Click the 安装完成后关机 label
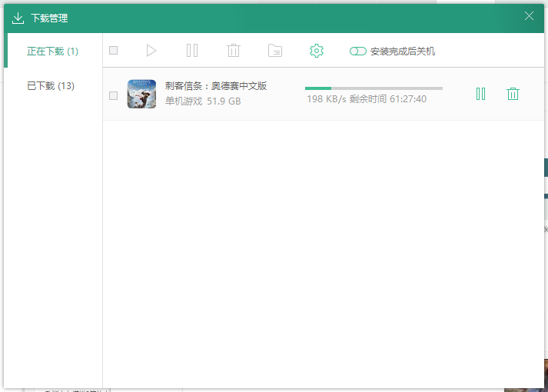 coord(403,51)
